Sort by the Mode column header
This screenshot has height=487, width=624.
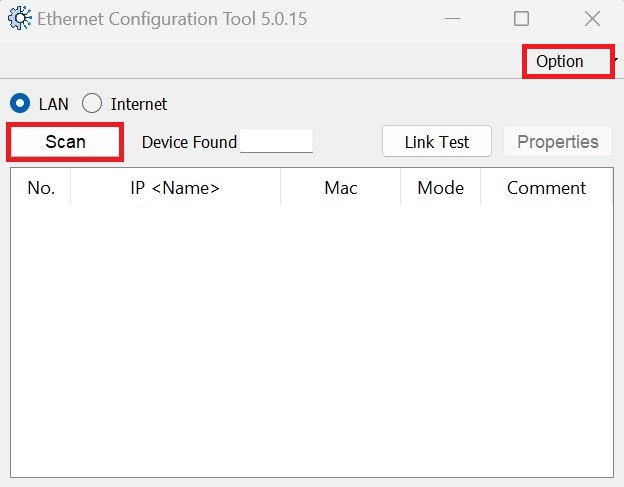pos(441,188)
